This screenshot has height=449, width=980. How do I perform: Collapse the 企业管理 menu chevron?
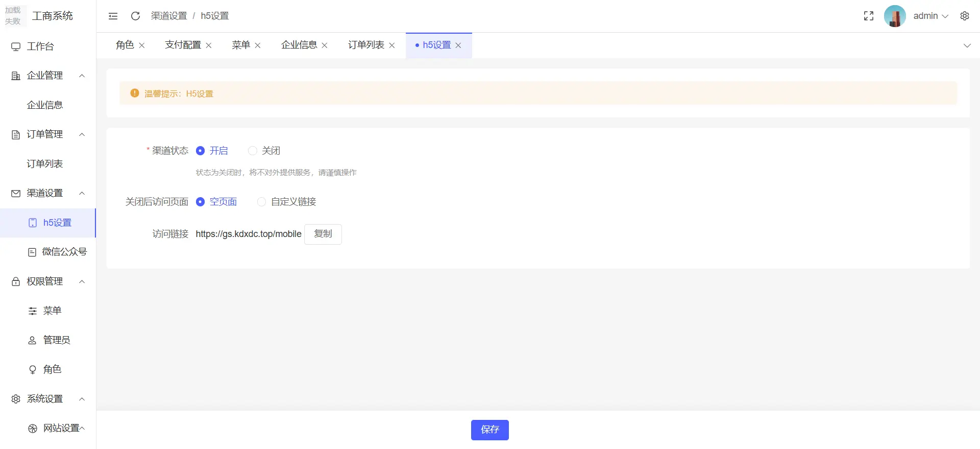(82, 76)
